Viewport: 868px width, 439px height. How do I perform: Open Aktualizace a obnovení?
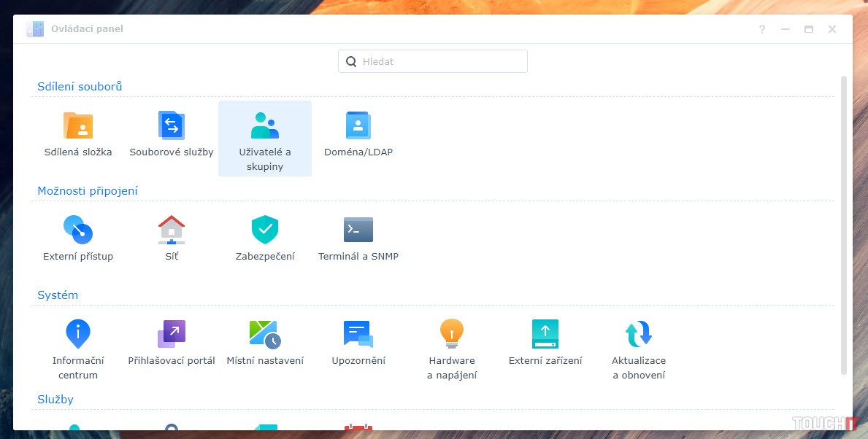pos(639,335)
